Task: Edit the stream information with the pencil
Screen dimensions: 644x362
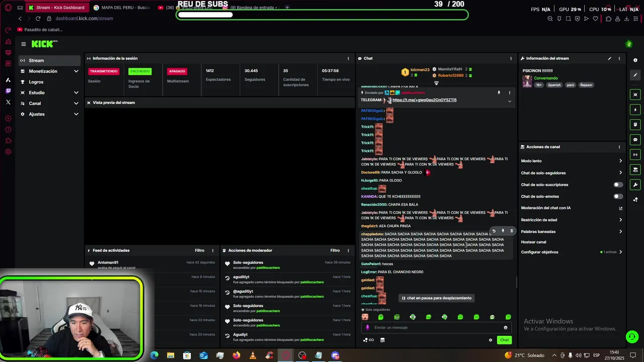Action: pos(609,58)
